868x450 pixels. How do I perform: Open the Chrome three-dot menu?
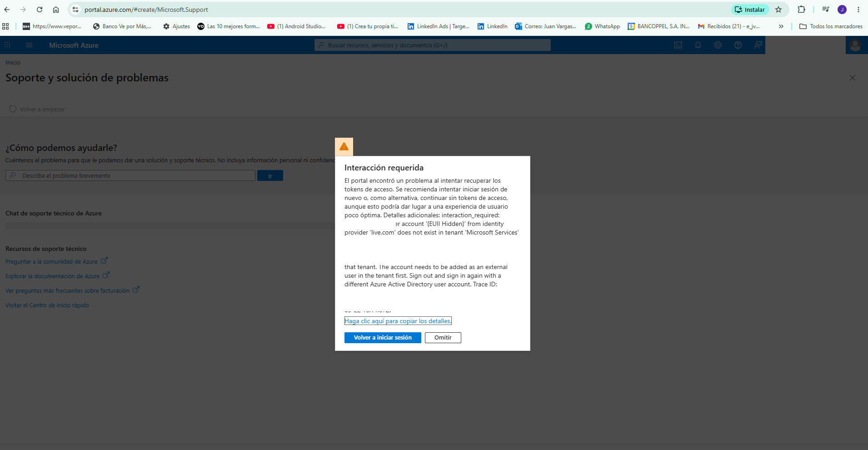pyautogui.click(x=858, y=10)
